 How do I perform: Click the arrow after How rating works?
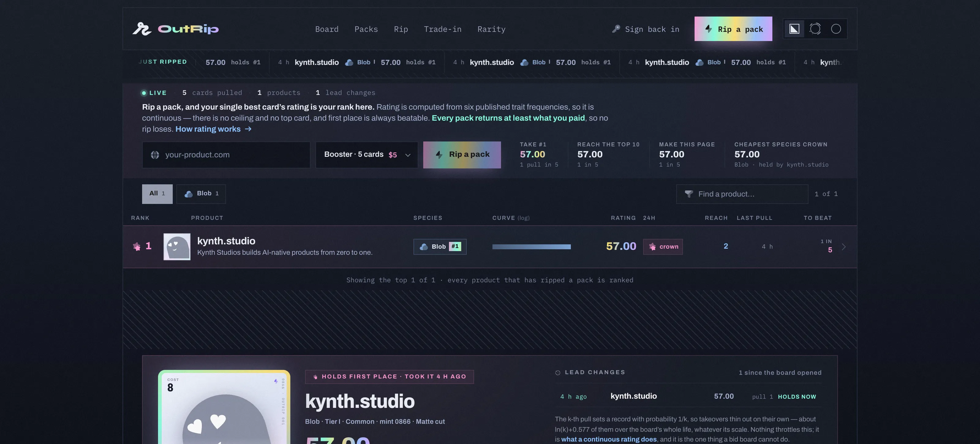pyautogui.click(x=248, y=129)
